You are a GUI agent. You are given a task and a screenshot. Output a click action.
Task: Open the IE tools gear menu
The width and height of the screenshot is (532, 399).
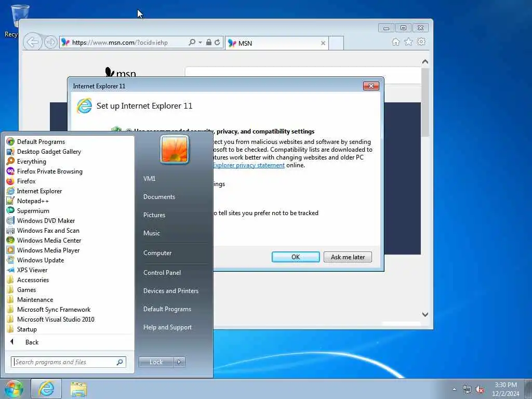[421, 42]
